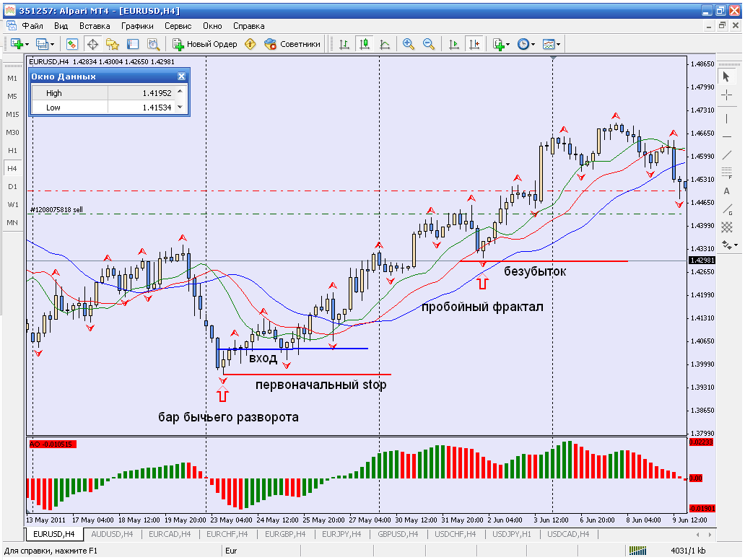
Task: Click the Zoom Out magnifier icon
Action: click(x=429, y=44)
